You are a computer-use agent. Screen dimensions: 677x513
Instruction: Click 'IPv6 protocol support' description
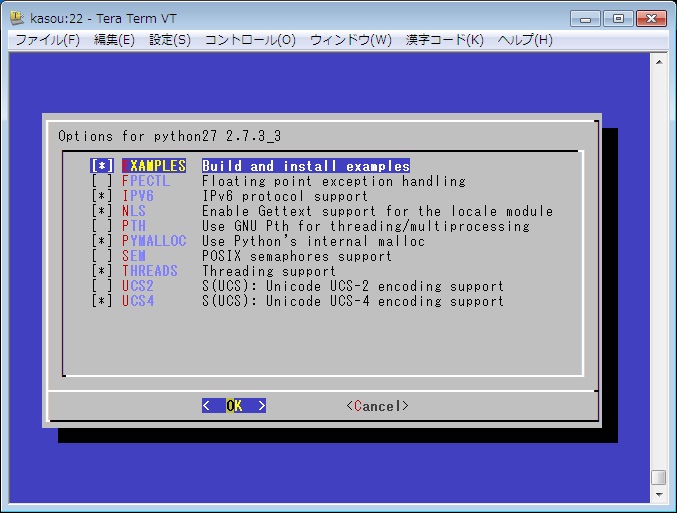point(285,196)
